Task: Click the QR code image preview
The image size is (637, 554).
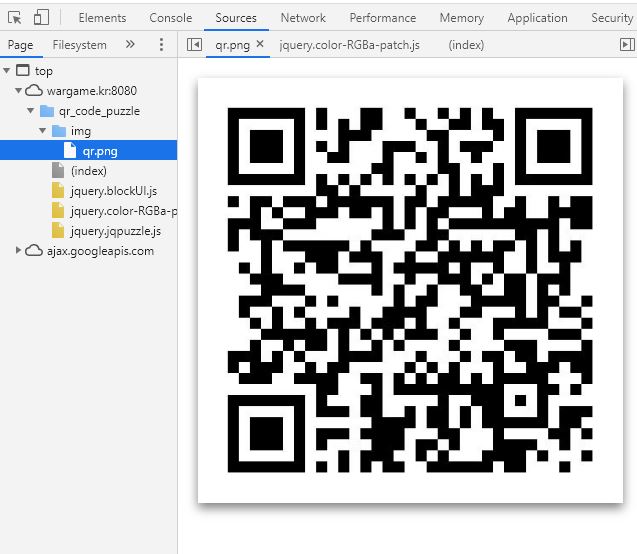Action: [410, 290]
